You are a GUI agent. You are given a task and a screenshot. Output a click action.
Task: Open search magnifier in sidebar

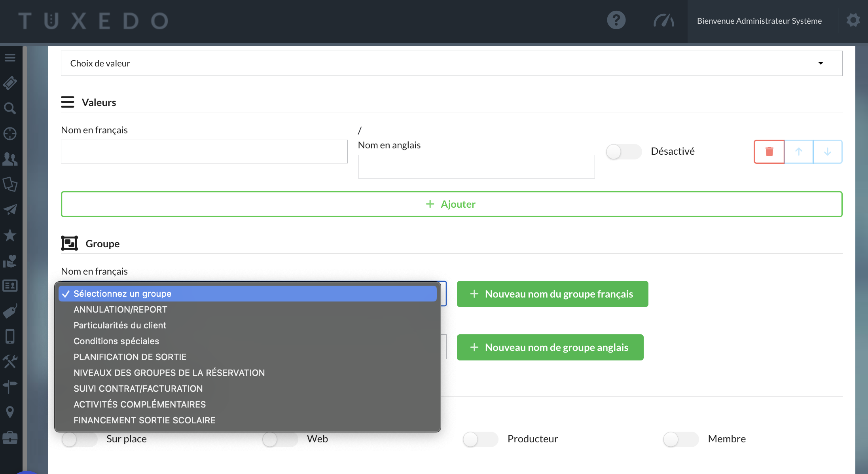(10, 108)
